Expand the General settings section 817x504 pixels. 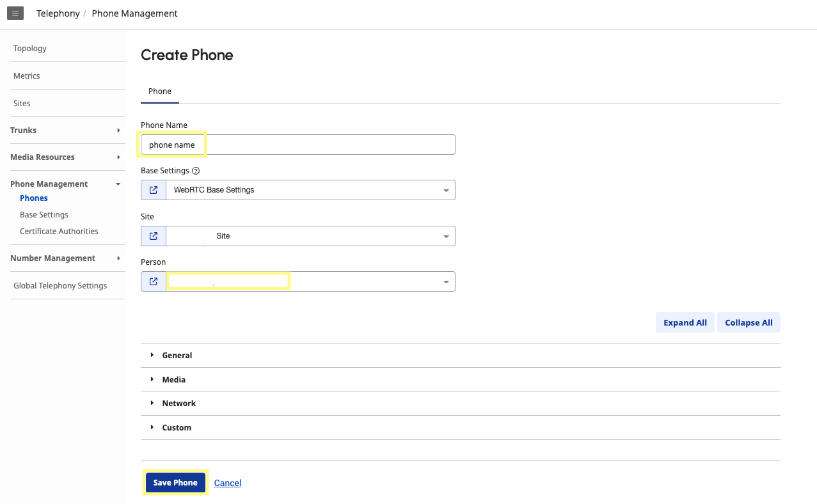[177, 355]
